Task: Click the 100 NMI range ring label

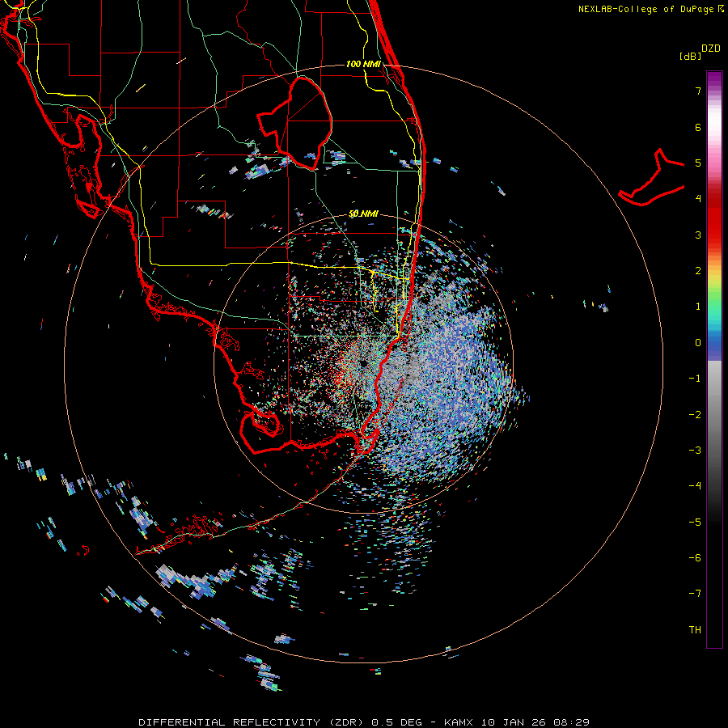Action: coord(363,64)
